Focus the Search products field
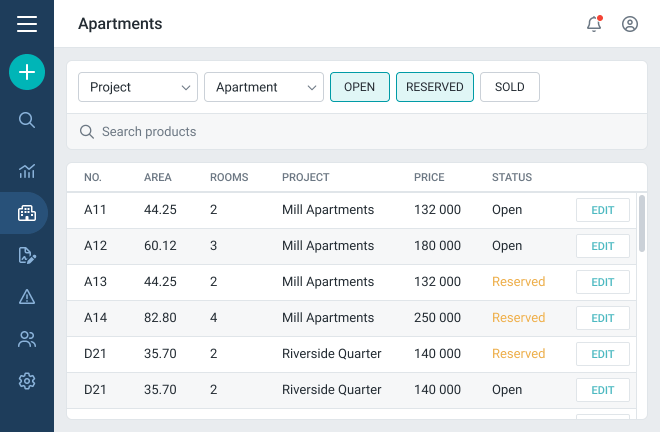The height and width of the screenshot is (432, 660). point(357,131)
